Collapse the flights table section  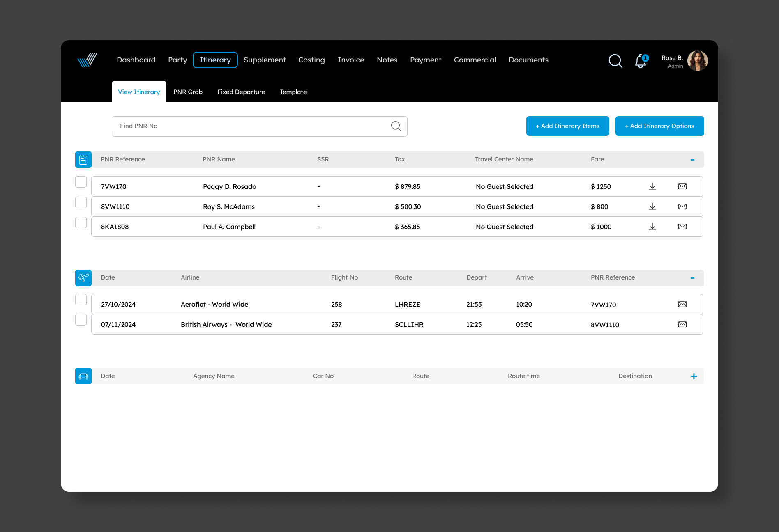[692, 278]
